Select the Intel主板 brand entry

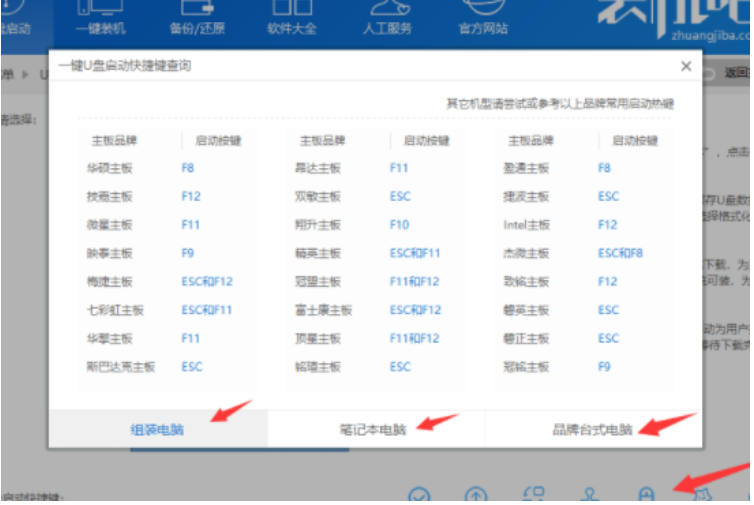tap(526, 225)
